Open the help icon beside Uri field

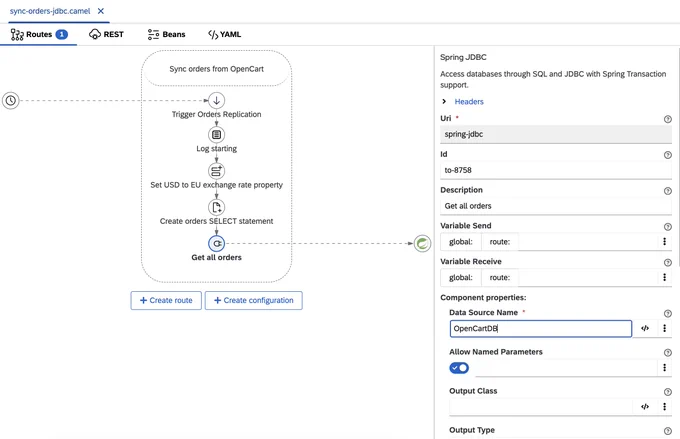point(668,119)
